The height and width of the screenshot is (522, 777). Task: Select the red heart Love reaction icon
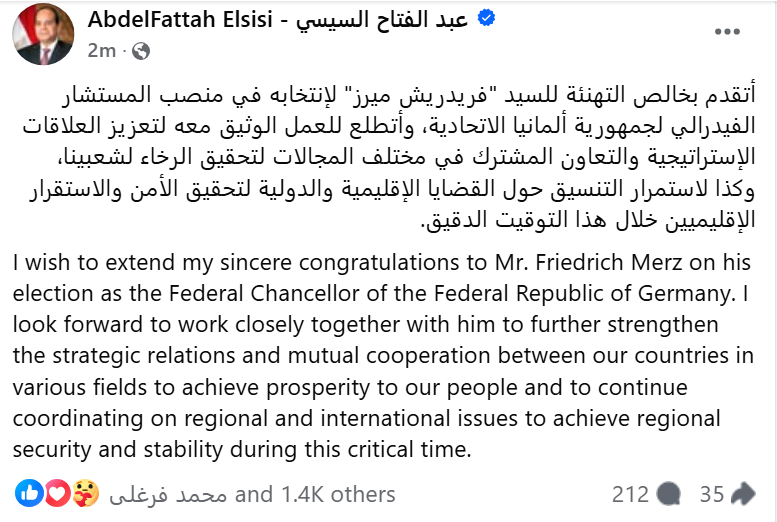point(57,493)
